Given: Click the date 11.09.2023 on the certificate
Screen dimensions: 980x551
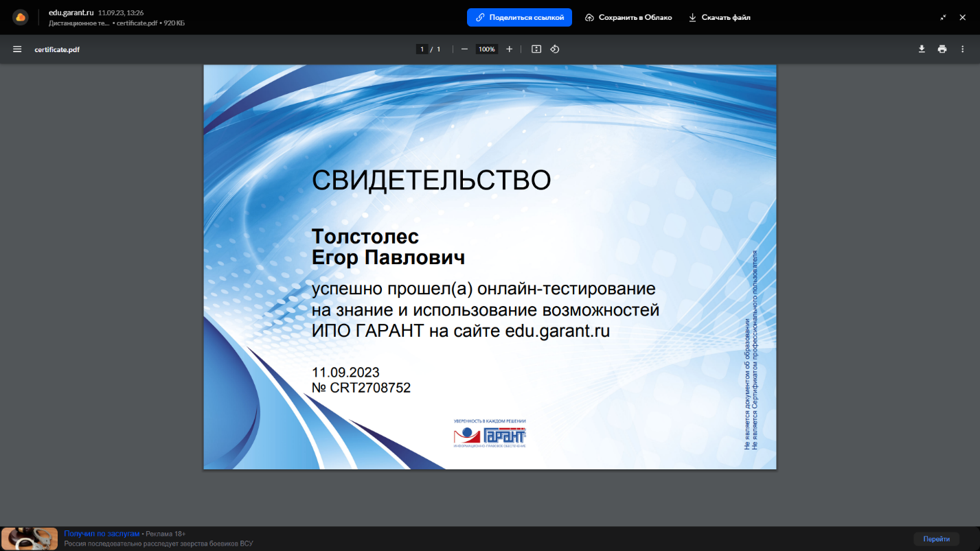Looking at the screenshot, I should (345, 373).
